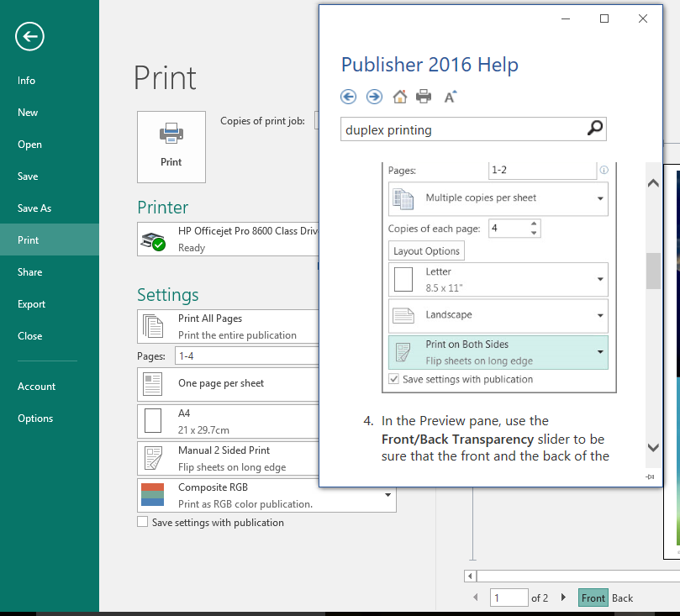Click Pages field containing 1-4
Image resolution: width=680 pixels, height=616 pixels.
(247, 355)
